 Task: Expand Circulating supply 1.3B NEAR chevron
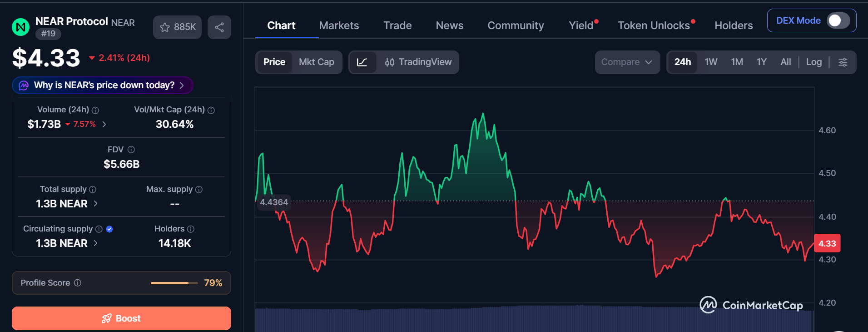coord(95,243)
